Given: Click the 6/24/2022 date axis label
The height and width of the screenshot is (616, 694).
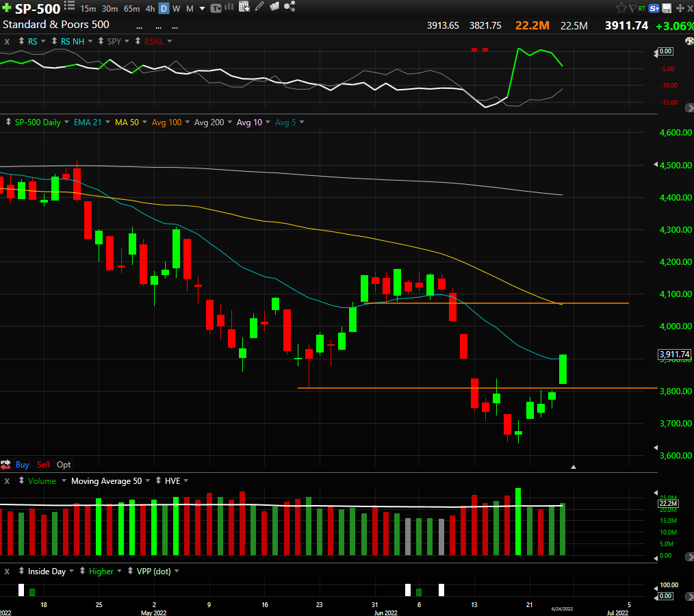Looking at the screenshot, I should point(562,609).
